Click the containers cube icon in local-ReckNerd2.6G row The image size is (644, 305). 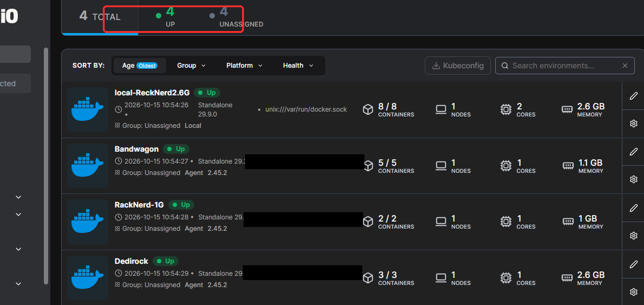coord(368,109)
